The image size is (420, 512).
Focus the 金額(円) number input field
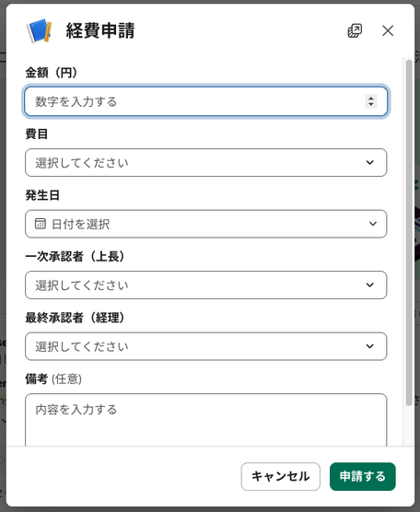tap(205, 101)
